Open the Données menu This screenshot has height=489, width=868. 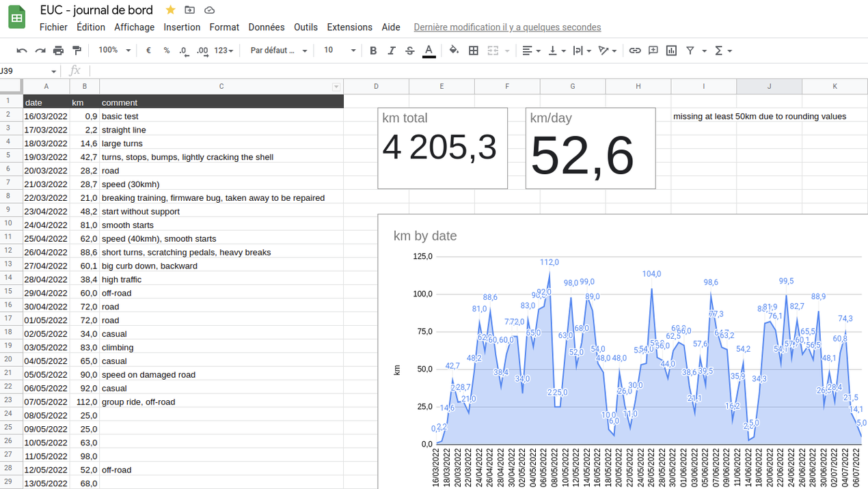(x=267, y=27)
